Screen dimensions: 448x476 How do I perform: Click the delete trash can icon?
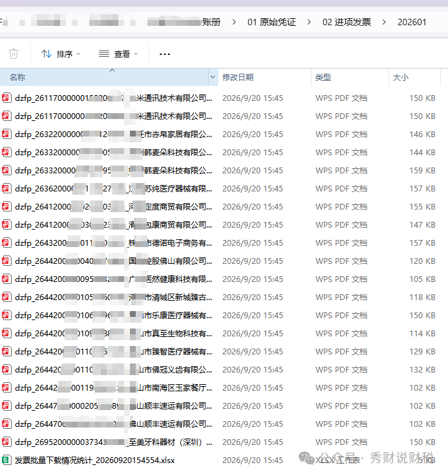[x=14, y=54]
